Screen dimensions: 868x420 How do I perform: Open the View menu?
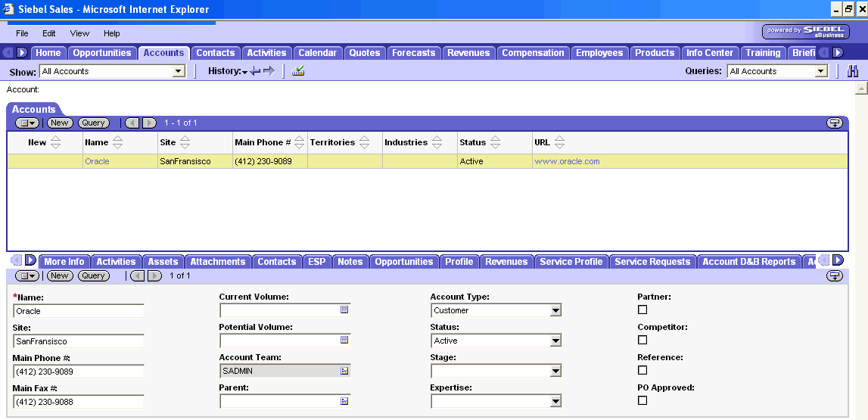click(x=79, y=33)
